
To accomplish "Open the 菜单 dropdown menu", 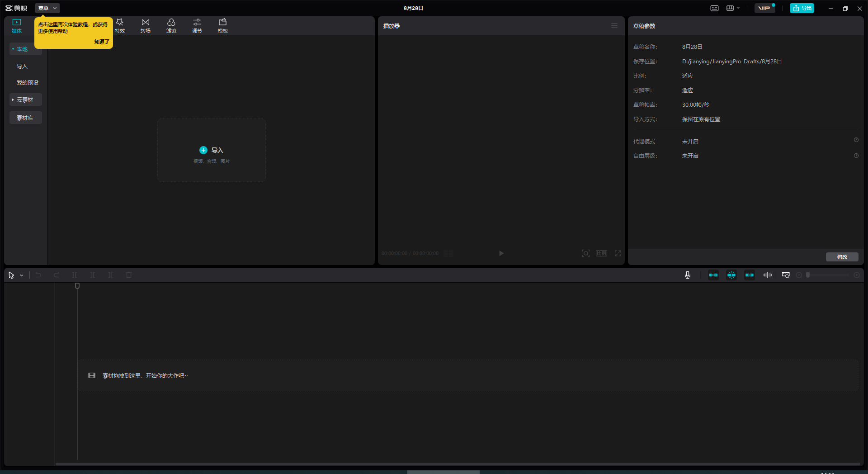I will tap(47, 8).
